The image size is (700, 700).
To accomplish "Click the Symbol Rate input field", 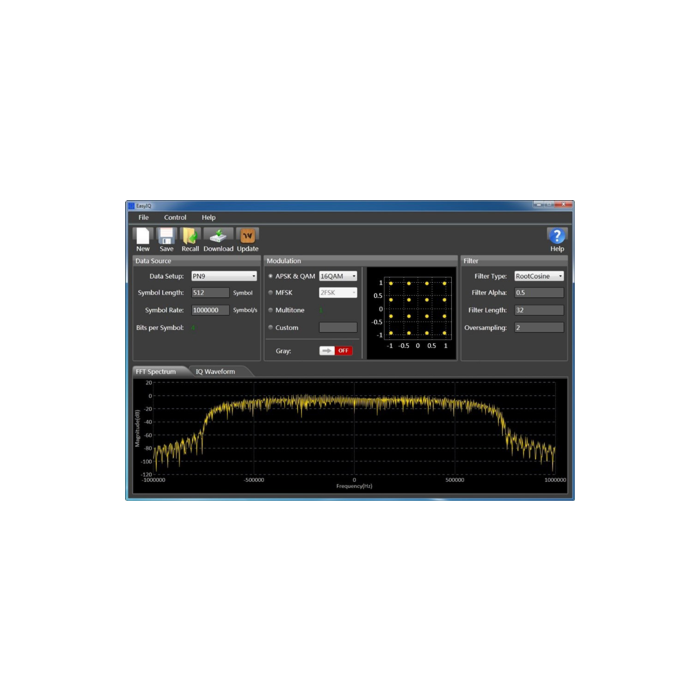I will coord(210,310).
